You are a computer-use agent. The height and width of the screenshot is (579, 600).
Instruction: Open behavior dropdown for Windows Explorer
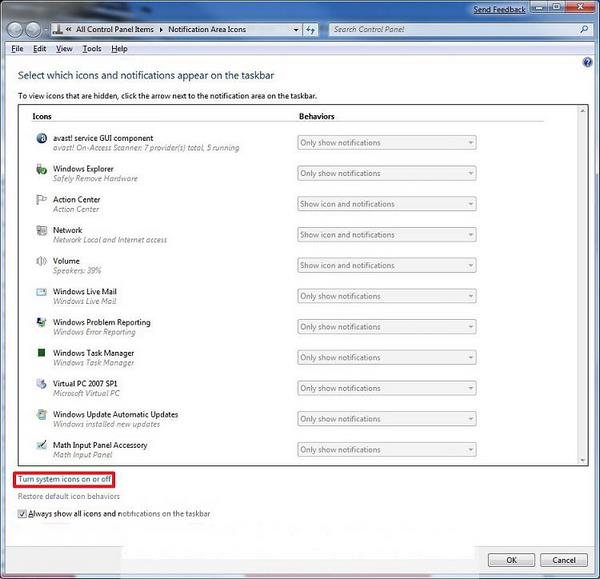point(386,173)
